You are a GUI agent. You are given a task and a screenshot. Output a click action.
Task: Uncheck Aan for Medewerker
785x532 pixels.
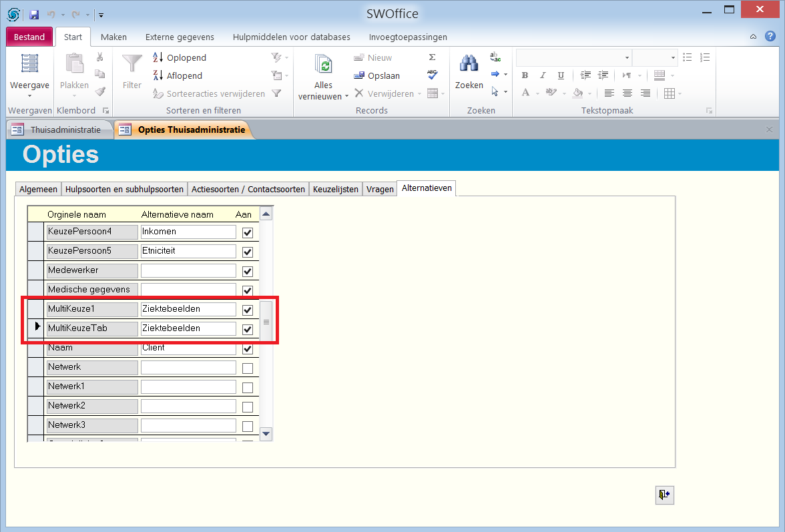tap(247, 271)
